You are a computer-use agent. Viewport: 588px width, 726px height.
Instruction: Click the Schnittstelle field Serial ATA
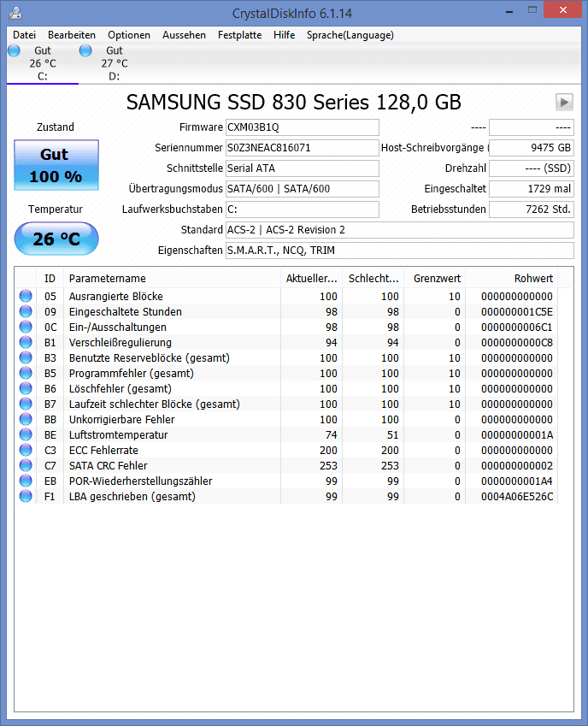pos(302,168)
